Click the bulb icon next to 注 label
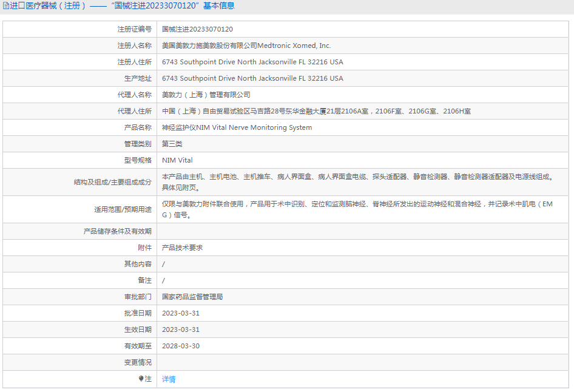Image resolution: width=574 pixels, height=392 pixels. tap(141, 379)
